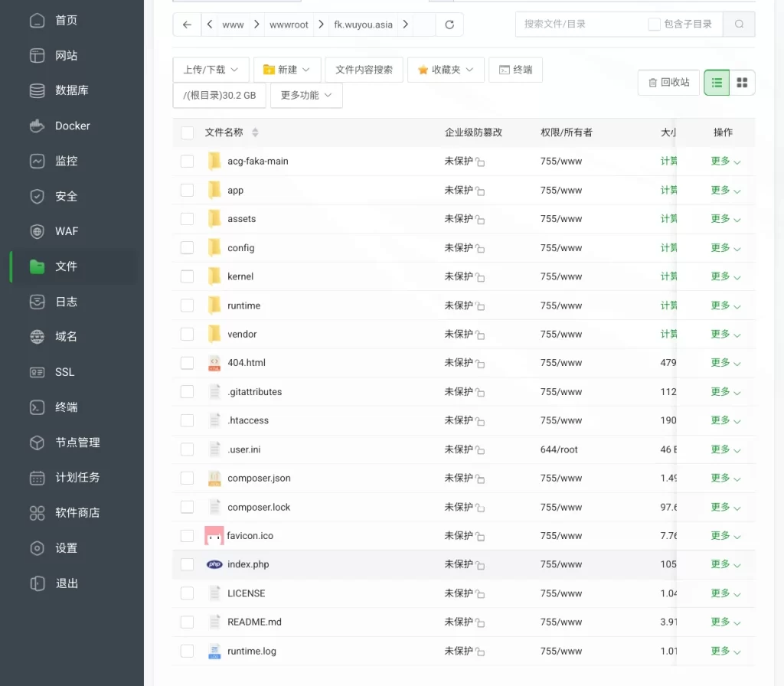
Task: Expand the 更多功能 dropdown
Action: (305, 96)
